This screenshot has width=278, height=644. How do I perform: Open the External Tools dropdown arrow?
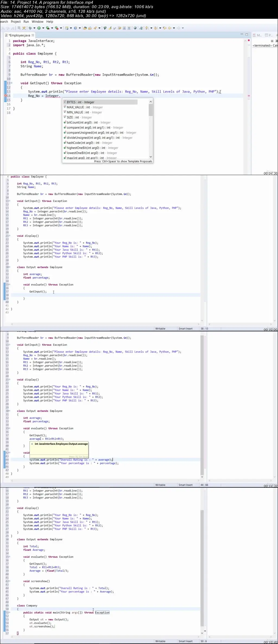(x=61, y=28)
